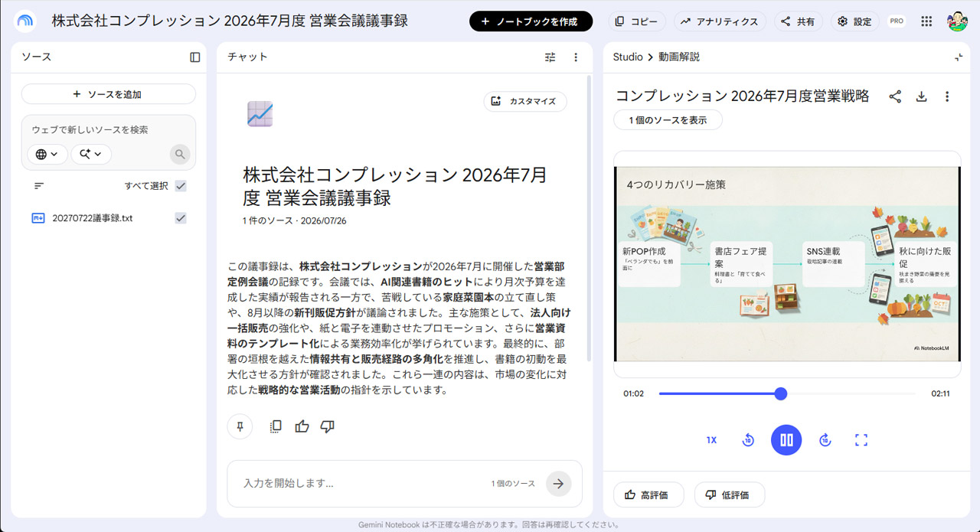Click the チャット panel heading
The image size is (980, 532).
248,57
